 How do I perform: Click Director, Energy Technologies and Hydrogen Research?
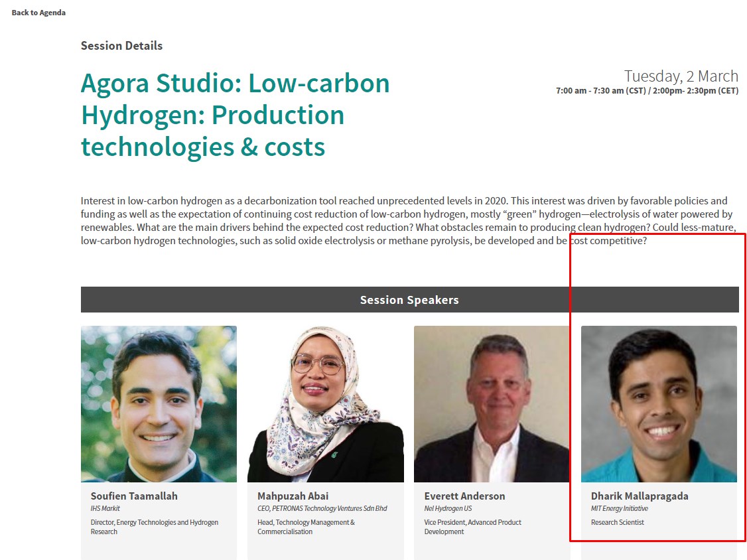(155, 527)
